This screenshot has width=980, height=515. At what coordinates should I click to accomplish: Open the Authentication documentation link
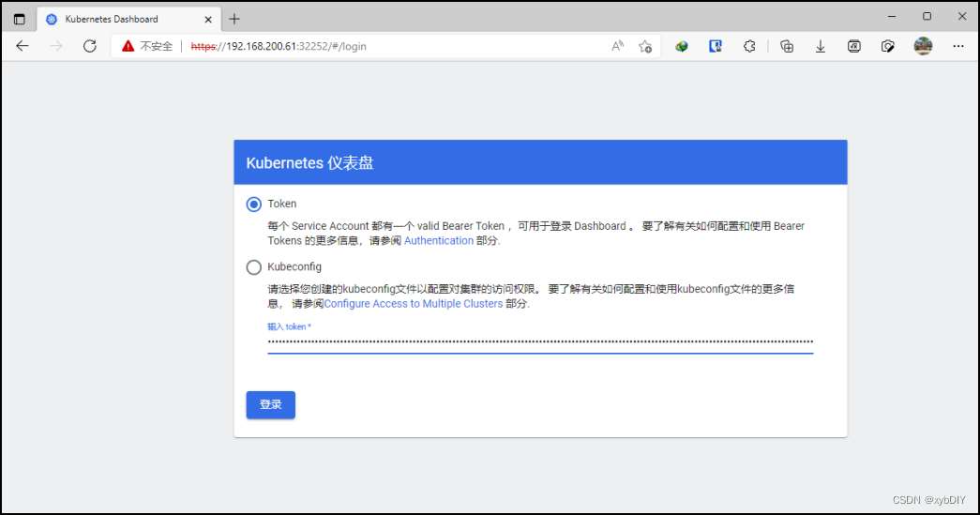pos(439,241)
